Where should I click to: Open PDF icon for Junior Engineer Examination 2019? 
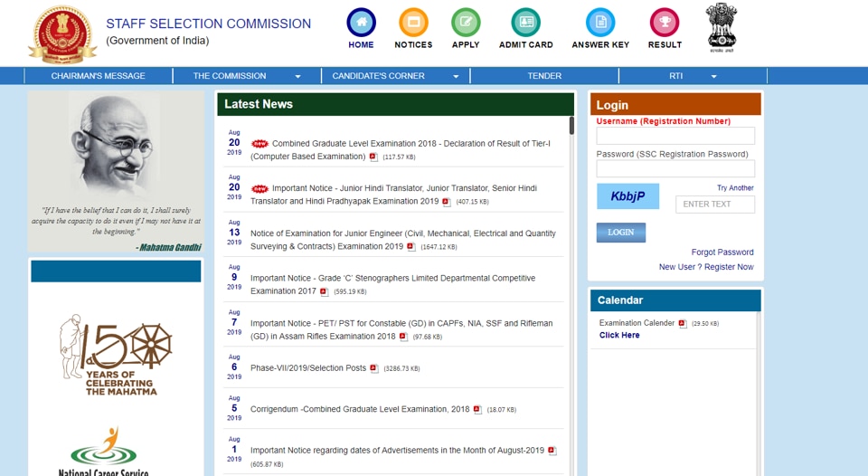pos(410,246)
